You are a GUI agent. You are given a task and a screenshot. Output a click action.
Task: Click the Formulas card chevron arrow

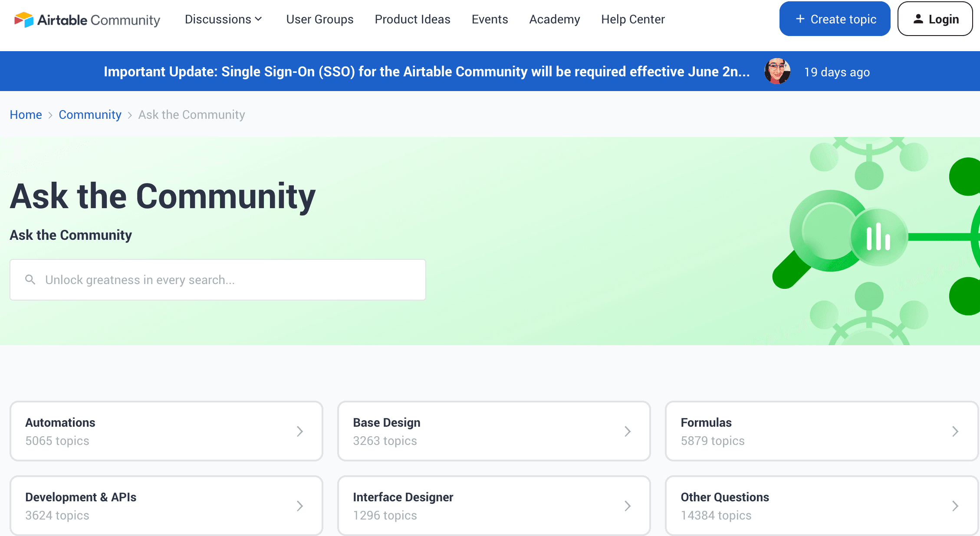pos(955,431)
